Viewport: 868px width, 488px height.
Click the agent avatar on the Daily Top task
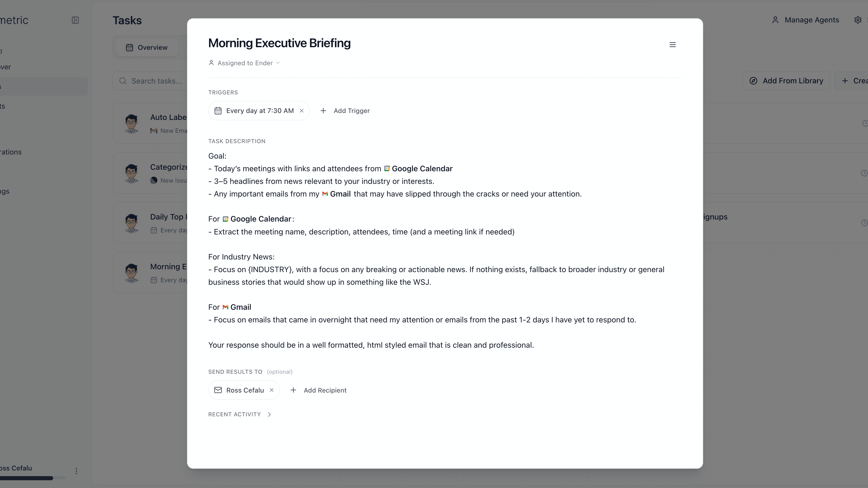click(x=131, y=223)
